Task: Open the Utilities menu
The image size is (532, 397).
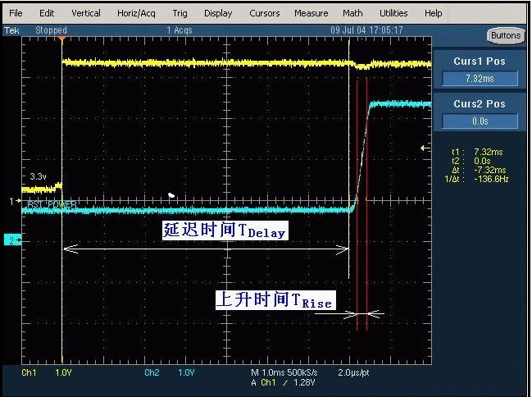Action: pyautogui.click(x=393, y=13)
